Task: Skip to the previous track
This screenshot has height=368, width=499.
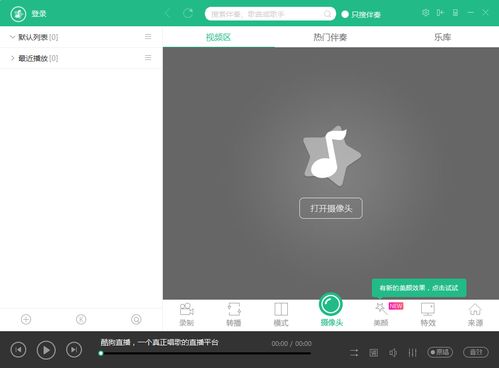Action: pos(18,350)
